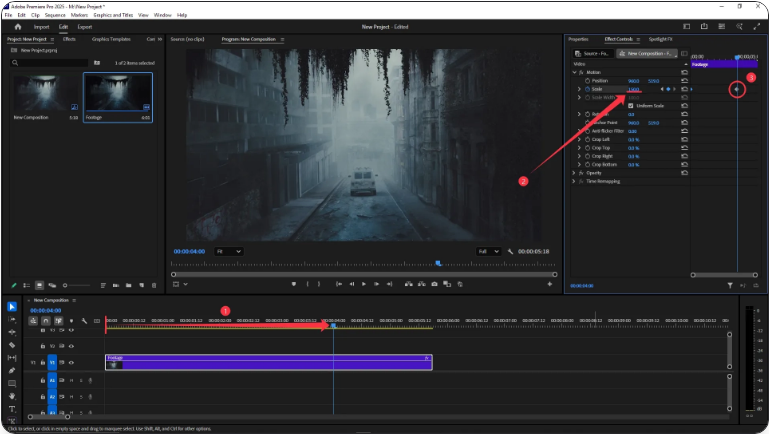The width and height of the screenshot is (769, 434).
Task: Open the Fit zoom level dropdown
Action: pos(228,251)
